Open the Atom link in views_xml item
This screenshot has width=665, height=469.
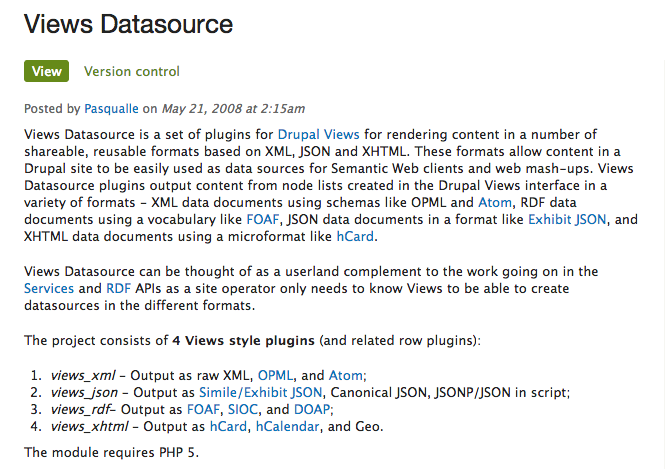tap(346, 375)
